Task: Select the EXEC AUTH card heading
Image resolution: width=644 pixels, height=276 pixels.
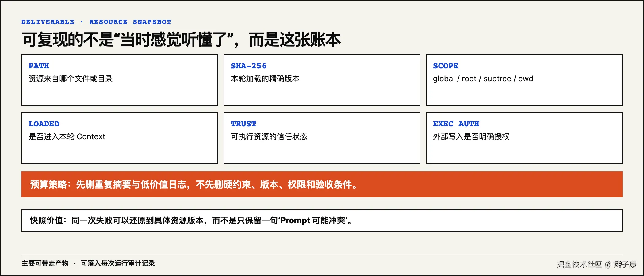Action: (x=456, y=124)
